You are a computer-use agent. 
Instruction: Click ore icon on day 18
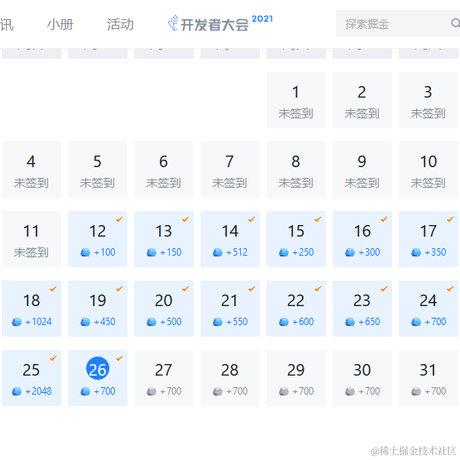click(17, 322)
